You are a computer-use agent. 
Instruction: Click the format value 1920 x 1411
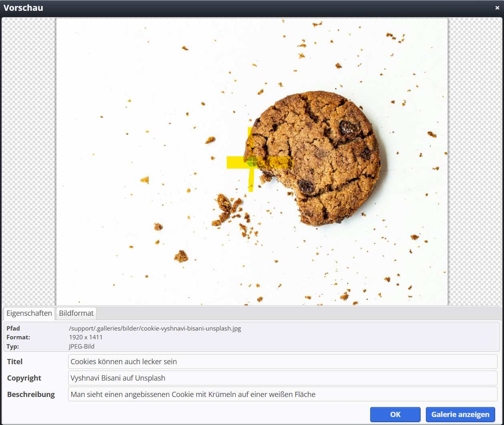coord(86,337)
